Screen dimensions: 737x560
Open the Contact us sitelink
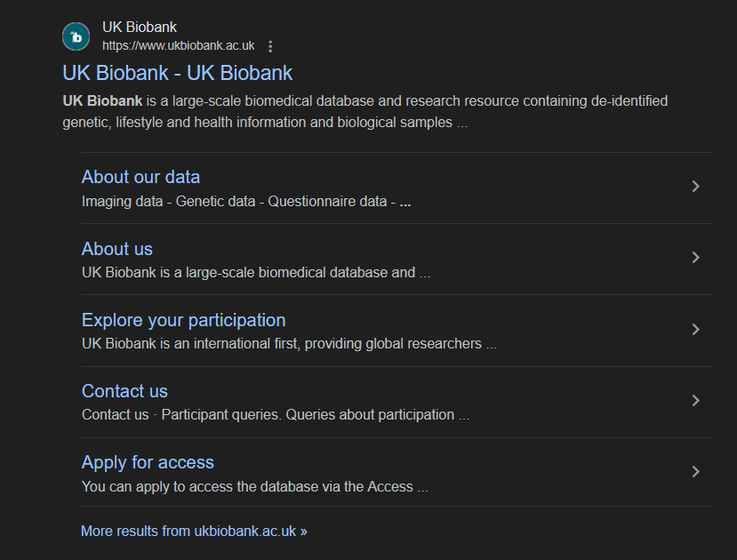point(124,391)
